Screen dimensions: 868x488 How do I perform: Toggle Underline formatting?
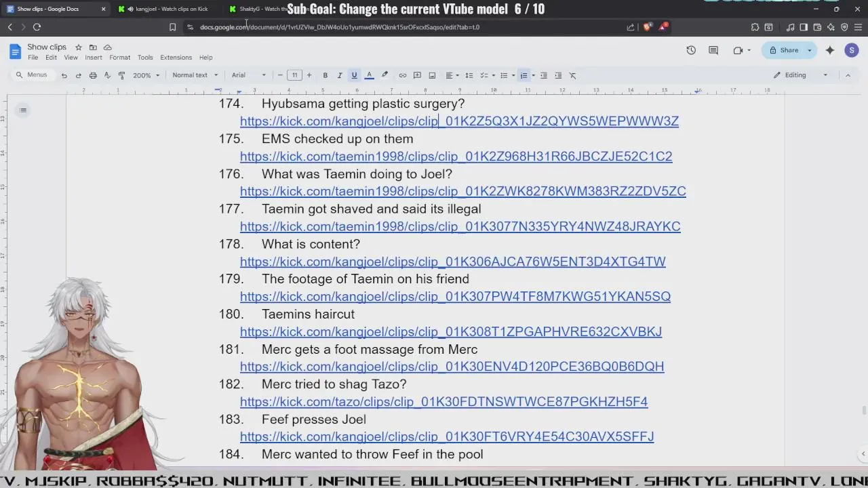[354, 75]
